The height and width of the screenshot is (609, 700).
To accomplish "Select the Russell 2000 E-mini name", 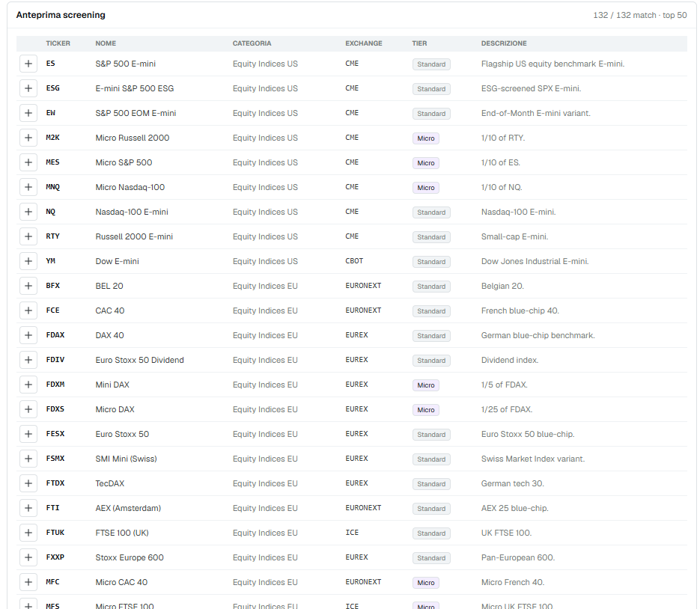I will 134,236.
